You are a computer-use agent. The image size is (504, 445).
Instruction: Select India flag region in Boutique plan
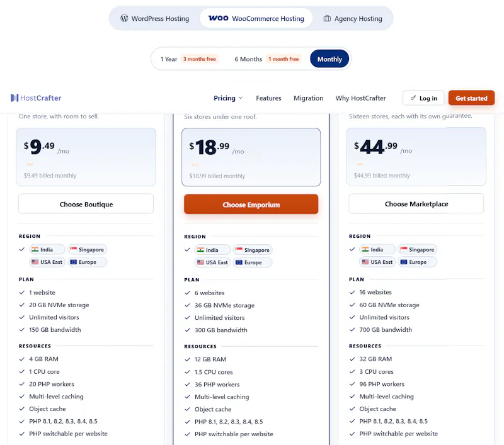47,249
